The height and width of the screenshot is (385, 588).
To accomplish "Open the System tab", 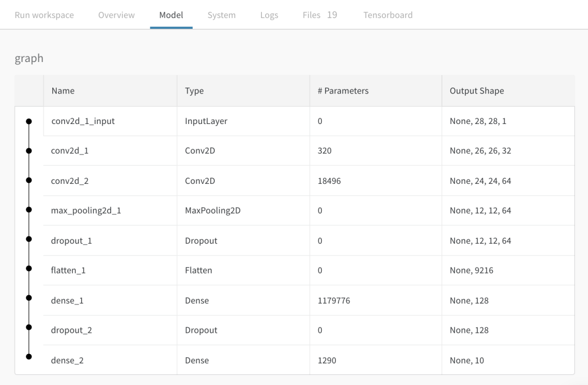I will (222, 15).
